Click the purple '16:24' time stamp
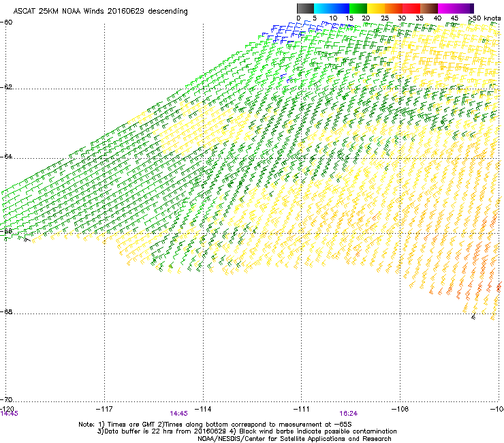The image size is (504, 443). point(349,414)
